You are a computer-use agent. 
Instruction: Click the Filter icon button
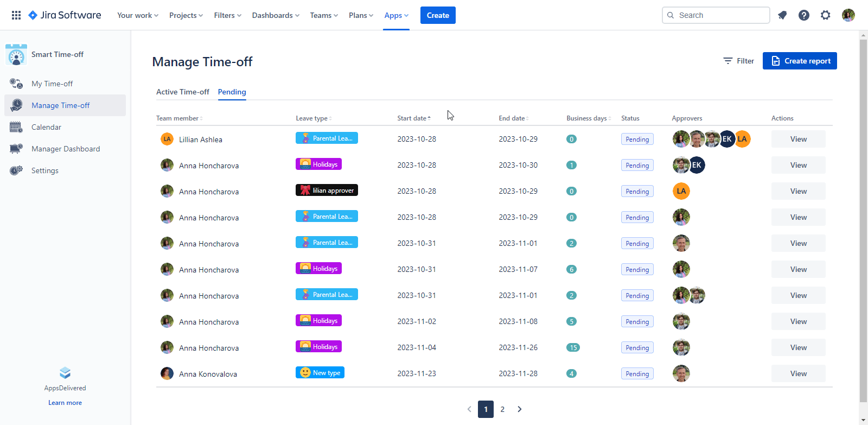pyautogui.click(x=738, y=61)
